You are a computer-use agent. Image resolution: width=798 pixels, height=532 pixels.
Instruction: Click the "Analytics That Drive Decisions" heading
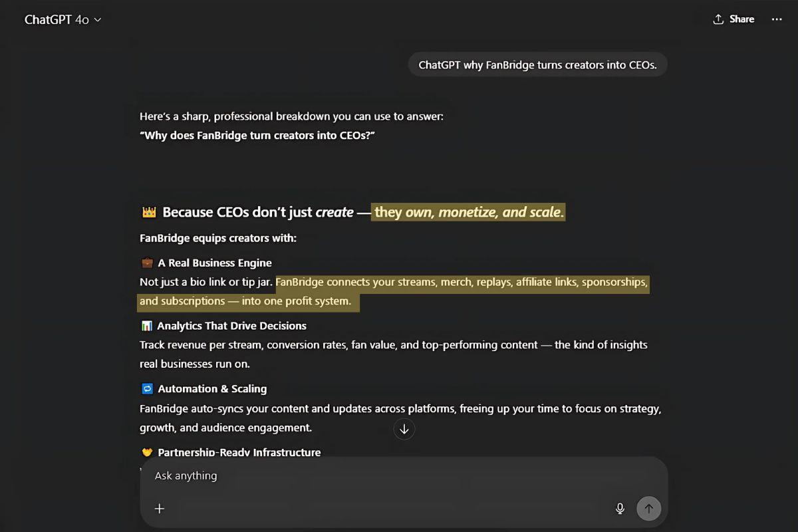(231, 326)
